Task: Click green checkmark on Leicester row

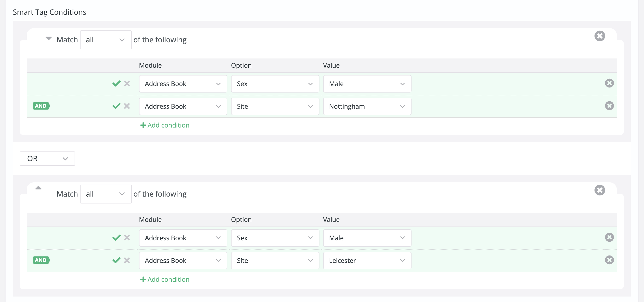Action: pos(116,260)
